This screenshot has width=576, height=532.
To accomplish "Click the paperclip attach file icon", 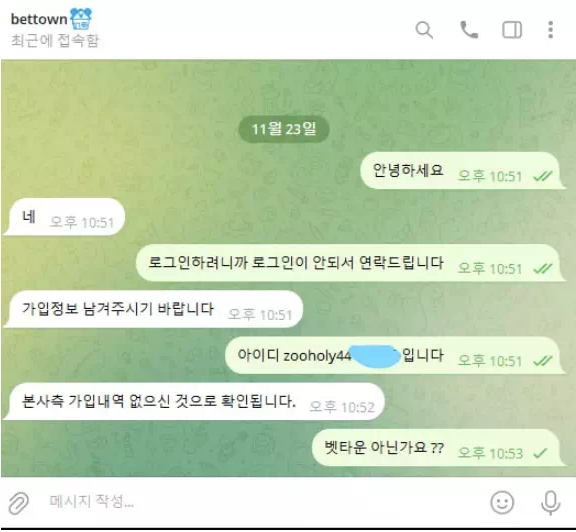I will [x=18, y=503].
